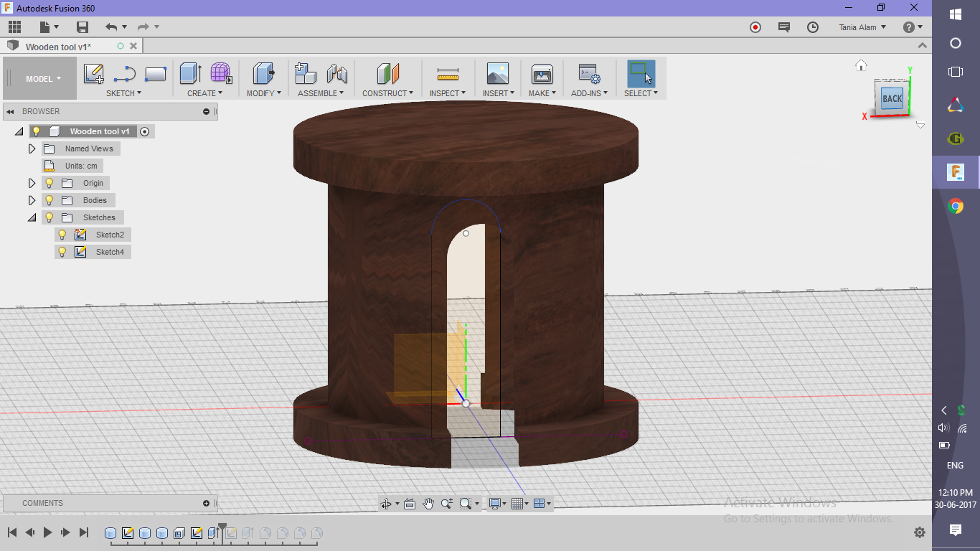Toggle Bodies folder visibility bulb
The height and width of the screenshot is (551, 980).
50,200
